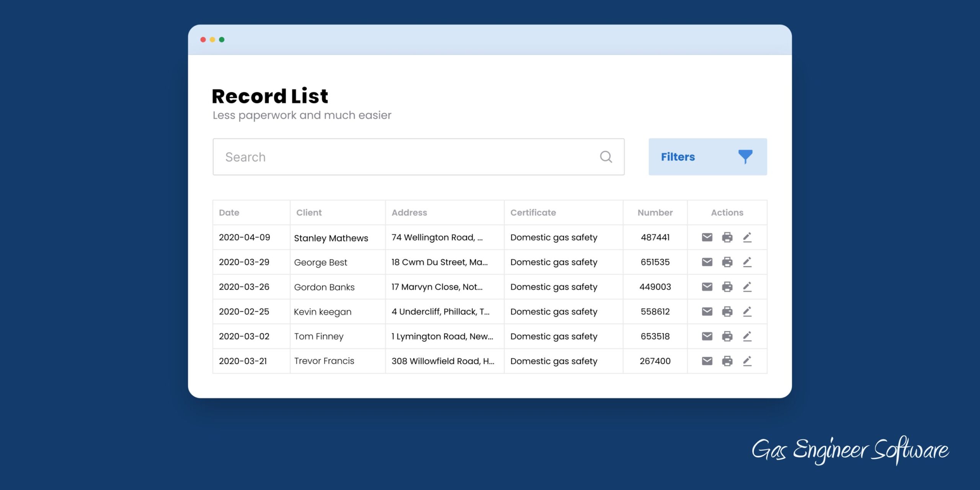Click the Certificate column header

[x=533, y=213]
